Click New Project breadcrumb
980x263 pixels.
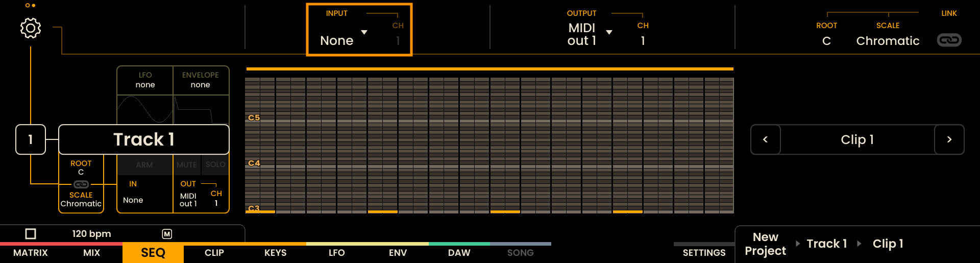tap(766, 244)
